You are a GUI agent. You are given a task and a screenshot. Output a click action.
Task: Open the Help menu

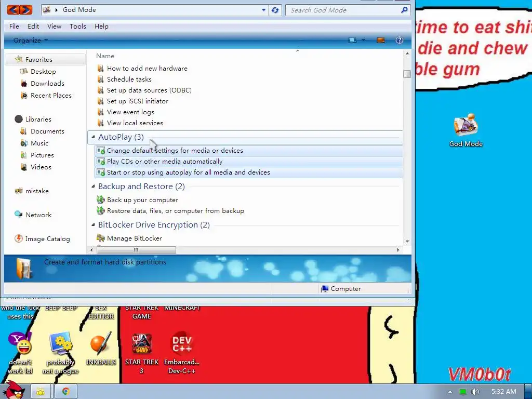(x=101, y=26)
